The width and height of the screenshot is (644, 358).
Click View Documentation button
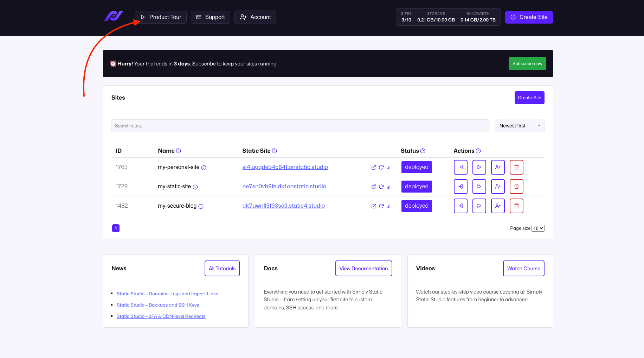(363, 269)
